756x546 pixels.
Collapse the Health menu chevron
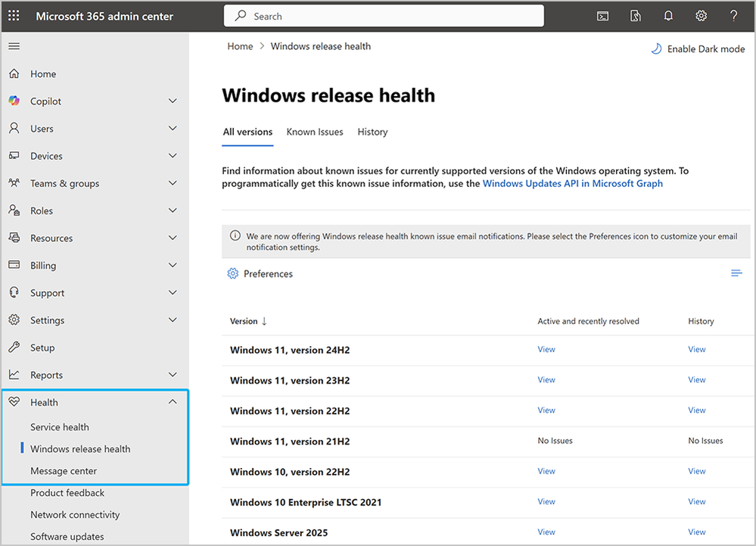(173, 402)
